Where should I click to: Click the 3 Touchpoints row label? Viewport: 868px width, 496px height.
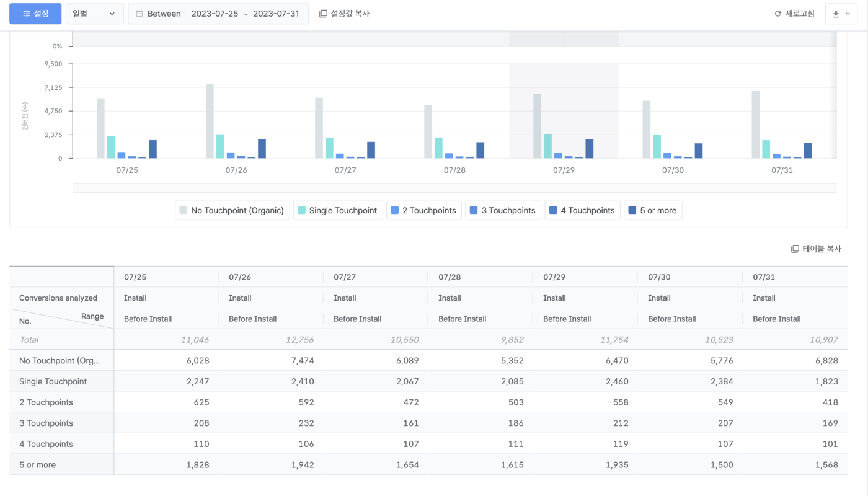click(46, 423)
